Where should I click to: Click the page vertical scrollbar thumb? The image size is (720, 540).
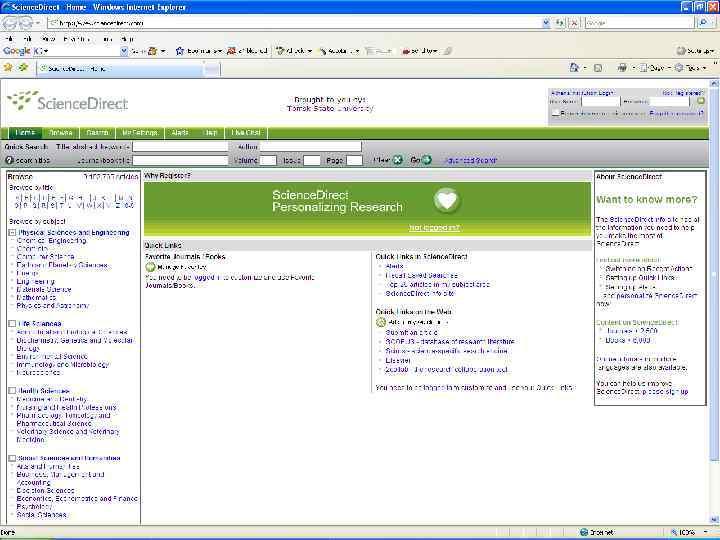[714, 276]
